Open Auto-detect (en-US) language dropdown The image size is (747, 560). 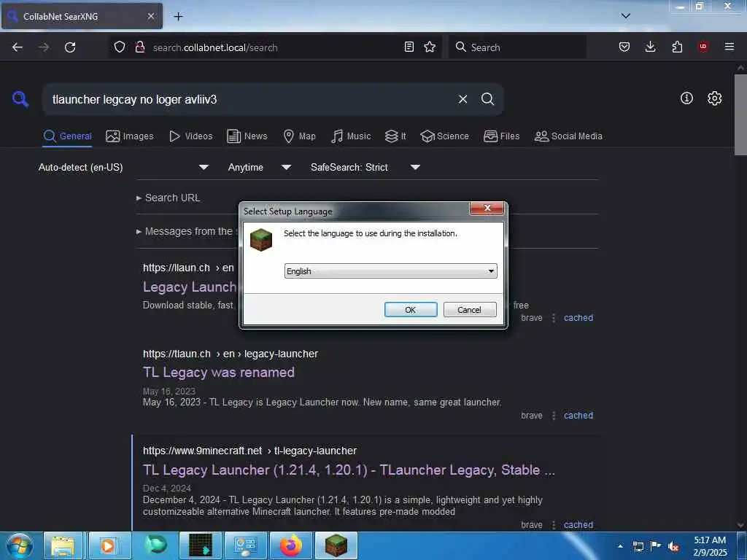(123, 167)
